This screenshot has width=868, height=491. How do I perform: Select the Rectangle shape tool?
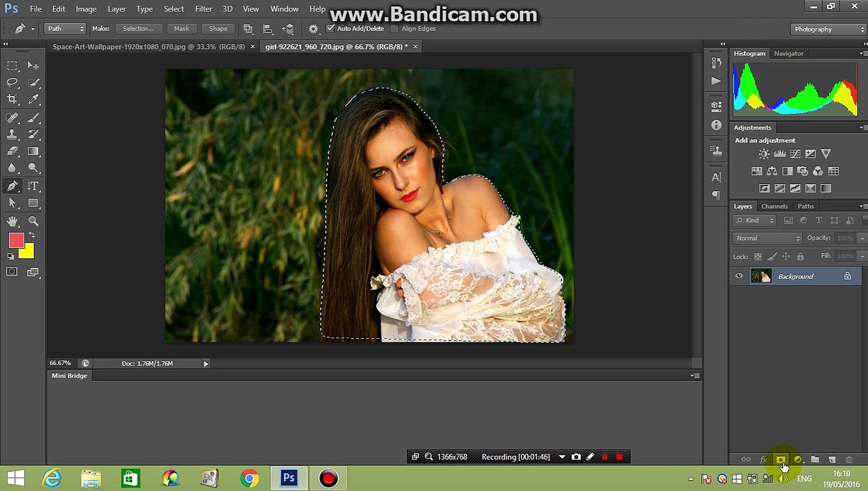pos(33,203)
